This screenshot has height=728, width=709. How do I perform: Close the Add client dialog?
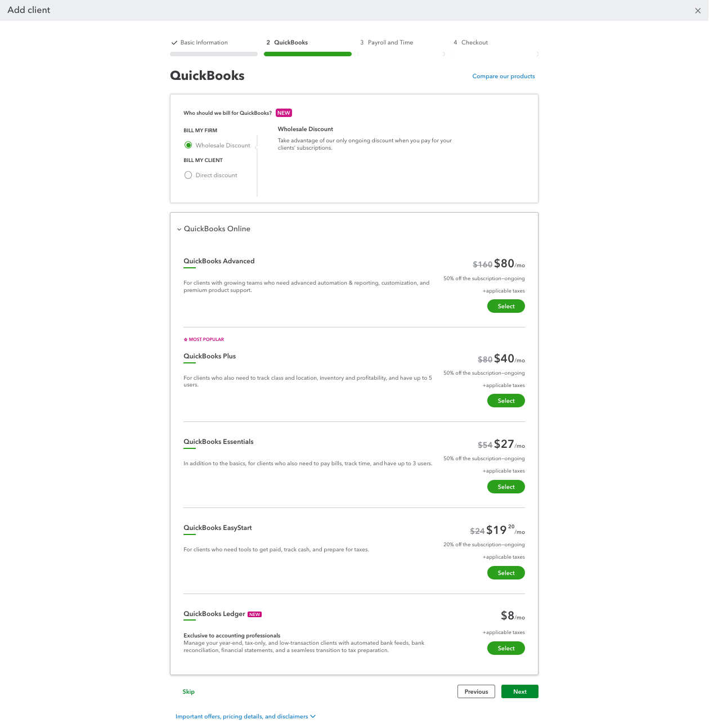click(698, 10)
